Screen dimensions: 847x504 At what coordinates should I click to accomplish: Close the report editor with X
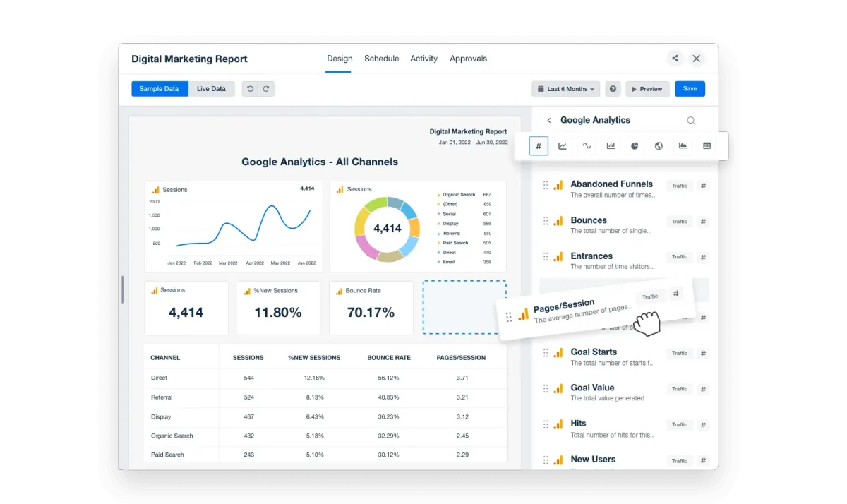696,59
